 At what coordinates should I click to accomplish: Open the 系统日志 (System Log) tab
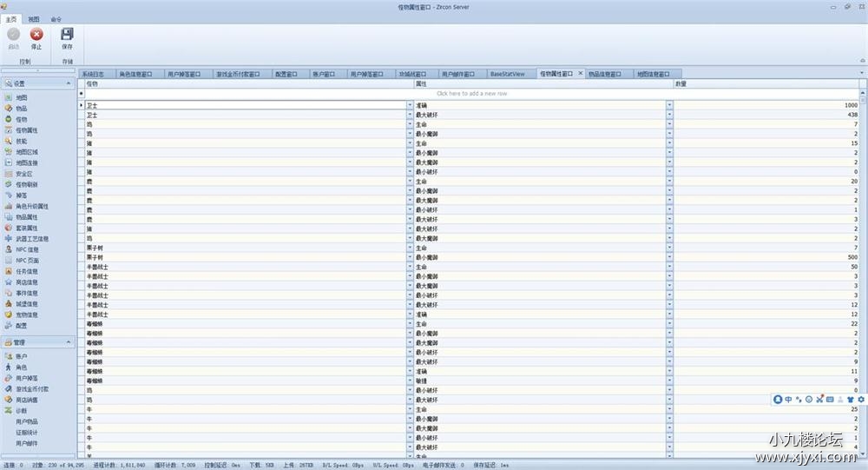click(93, 74)
